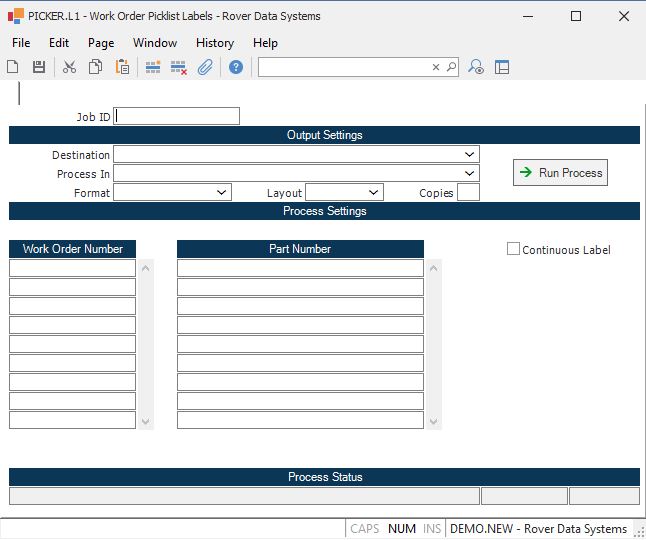Image resolution: width=646 pixels, height=540 pixels.
Task: Expand the Format dropdown
Action: [x=221, y=192]
